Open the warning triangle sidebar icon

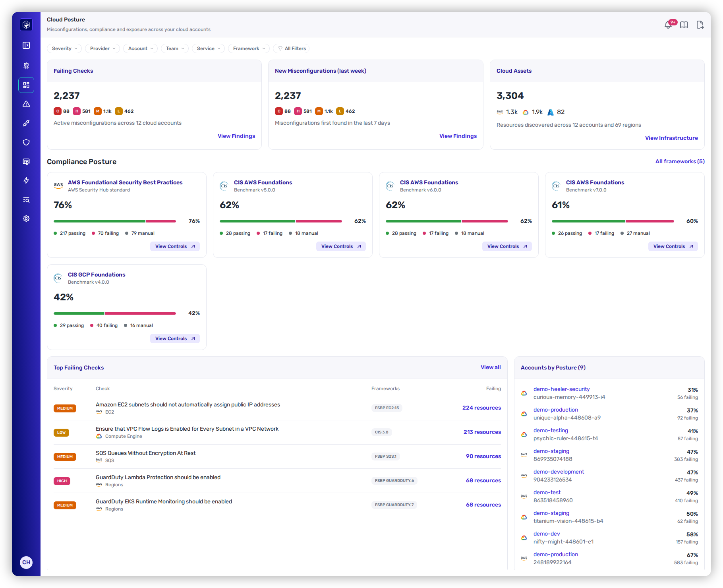coord(26,104)
